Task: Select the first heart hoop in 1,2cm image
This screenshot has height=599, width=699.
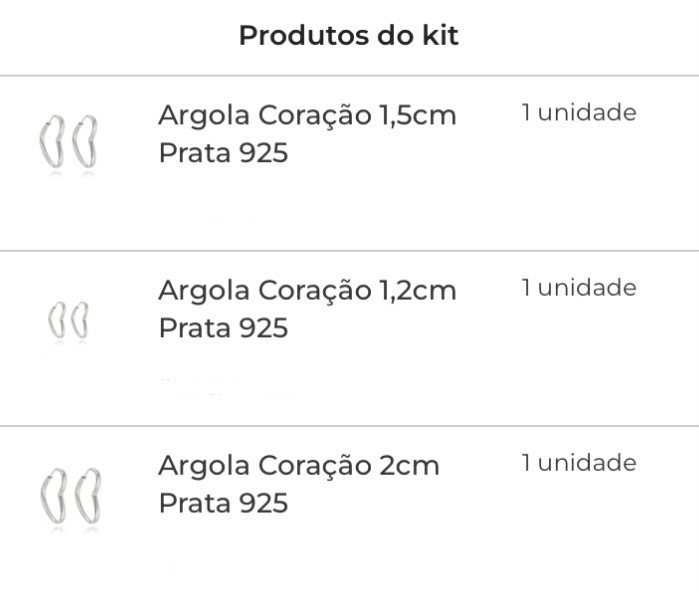Action: (57, 320)
